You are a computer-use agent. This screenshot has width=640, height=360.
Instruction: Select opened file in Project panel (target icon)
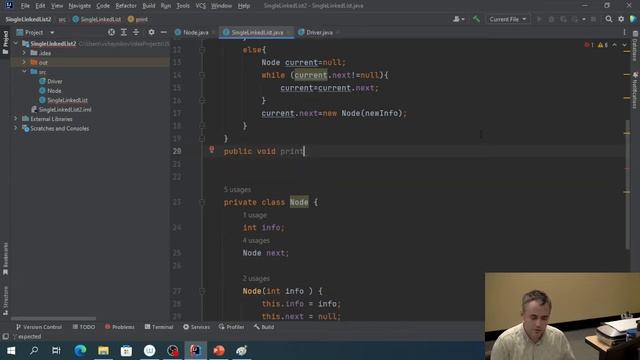(x=111, y=32)
